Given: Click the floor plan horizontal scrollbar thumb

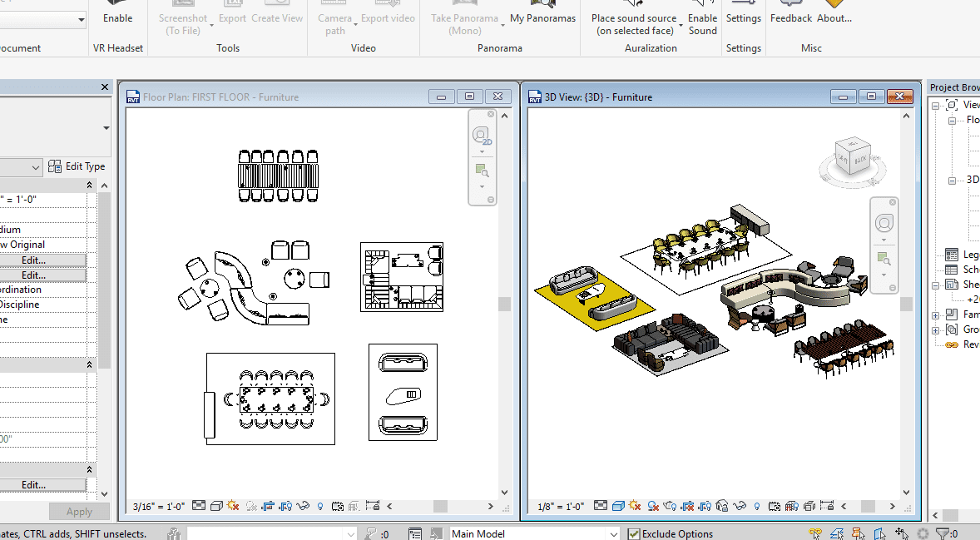Looking at the screenshot, I should [440, 506].
